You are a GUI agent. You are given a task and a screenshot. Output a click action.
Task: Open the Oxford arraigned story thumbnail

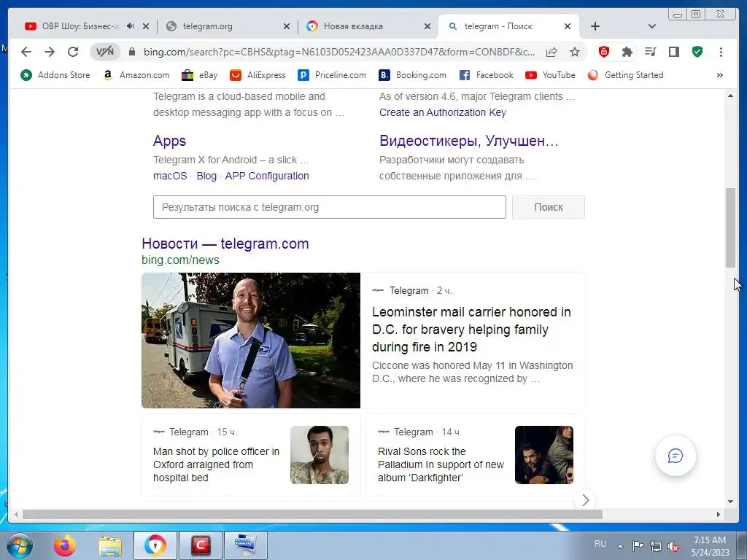(320, 455)
